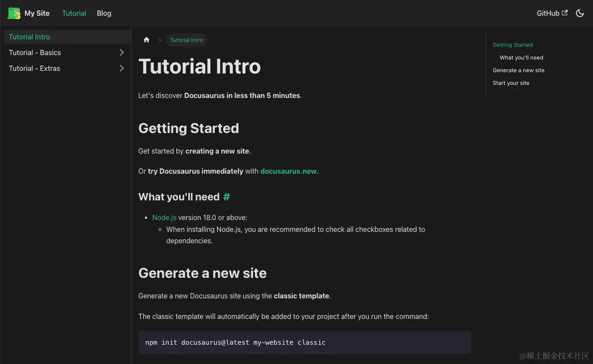Click the sentence about checking all checkboxes
The image size is (593, 364).
pos(296,235)
